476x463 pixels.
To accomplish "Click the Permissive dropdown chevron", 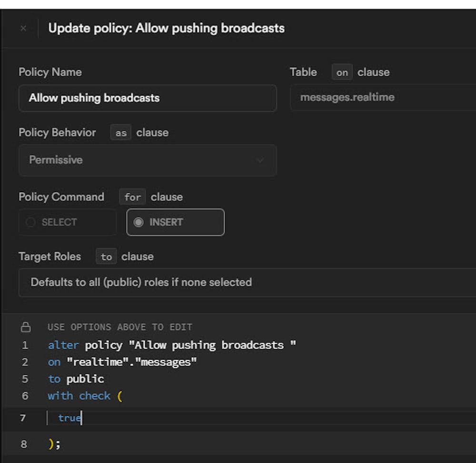I will (x=260, y=160).
